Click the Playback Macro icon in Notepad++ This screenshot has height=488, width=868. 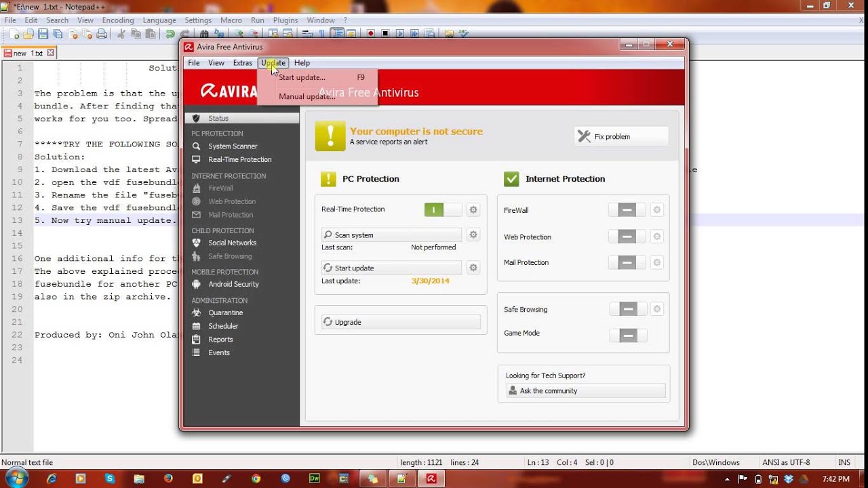tap(399, 33)
